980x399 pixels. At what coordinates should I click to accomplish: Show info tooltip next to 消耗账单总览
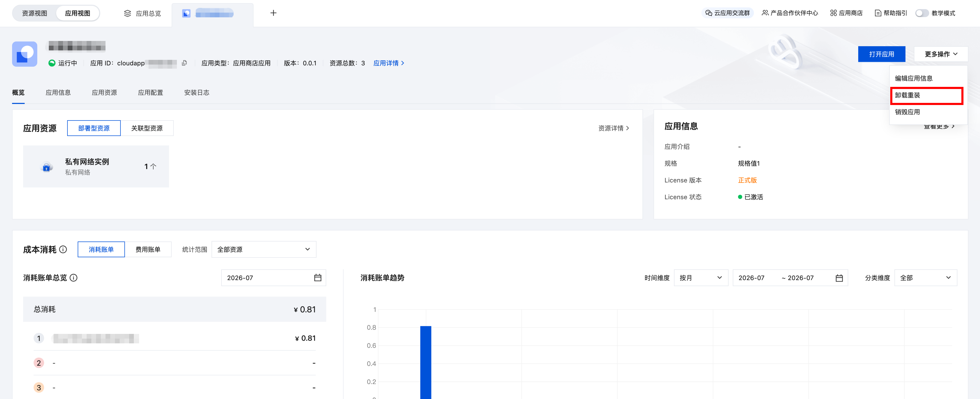(74, 278)
